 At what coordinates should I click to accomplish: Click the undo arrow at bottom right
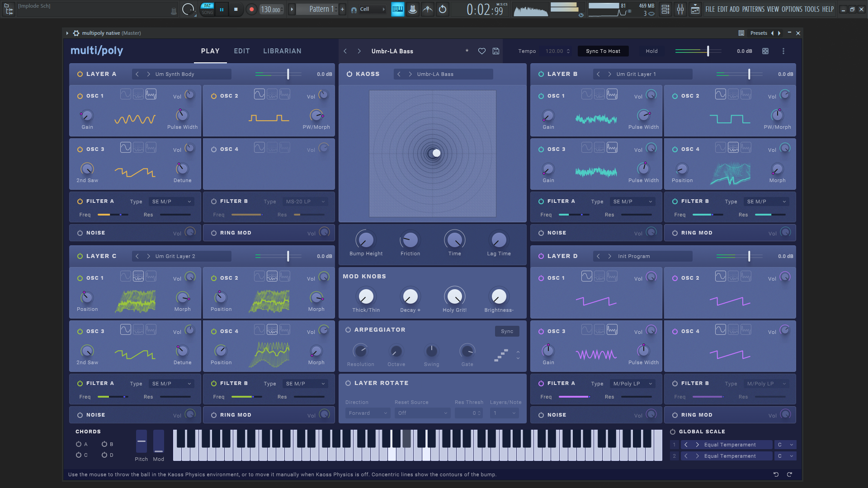[776, 474]
